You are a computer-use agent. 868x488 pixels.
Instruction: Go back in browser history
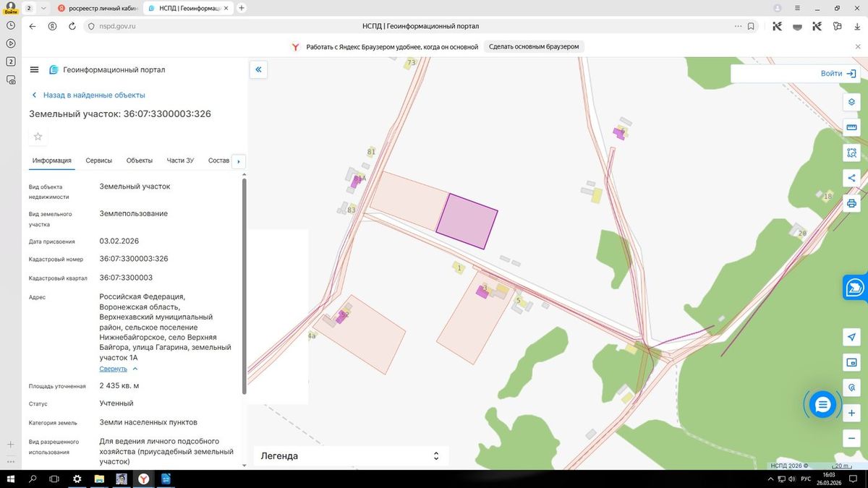pos(32,26)
